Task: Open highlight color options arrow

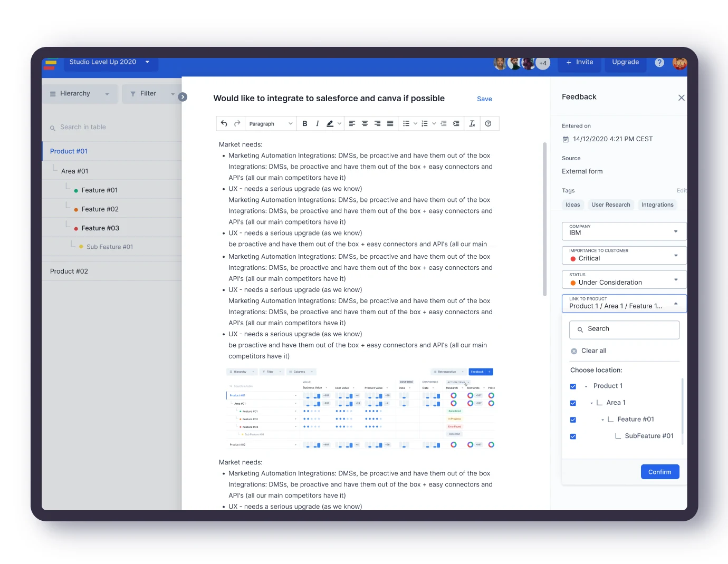Action: 339,123
